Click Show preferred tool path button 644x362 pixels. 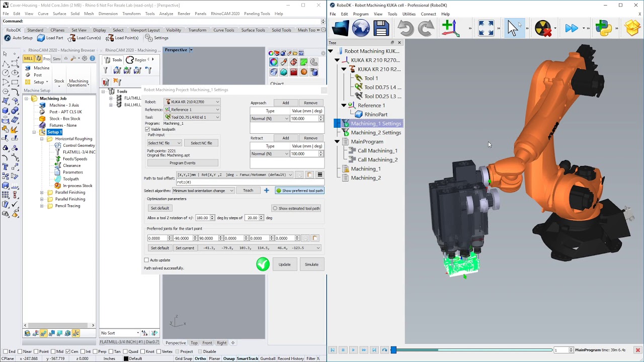tap(299, 191)
